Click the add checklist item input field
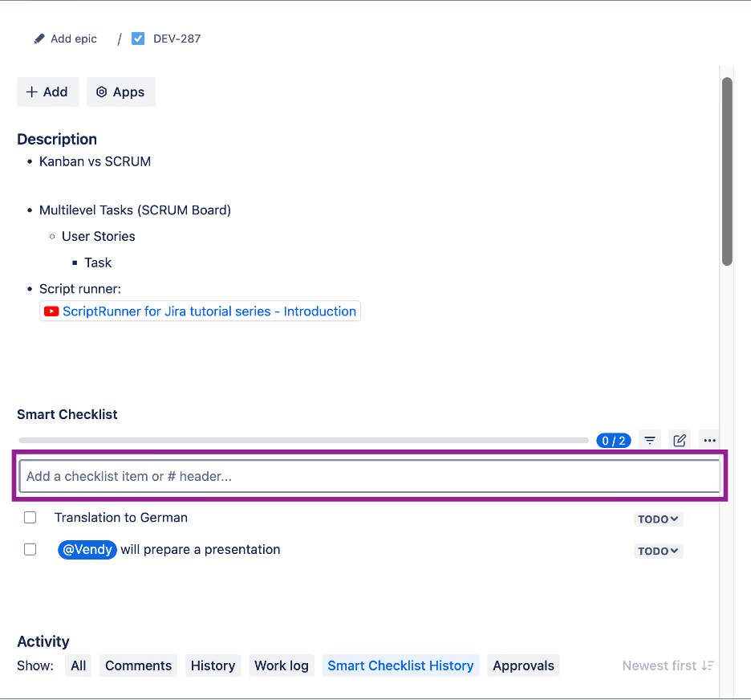The height and width of the screenshot is (700, 751). pos(371,475)
